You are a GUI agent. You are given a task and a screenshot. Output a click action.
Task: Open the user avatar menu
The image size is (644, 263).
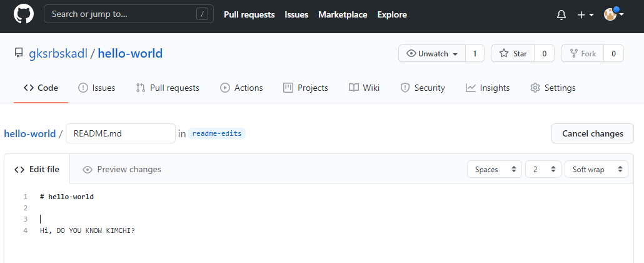point(614,14)
